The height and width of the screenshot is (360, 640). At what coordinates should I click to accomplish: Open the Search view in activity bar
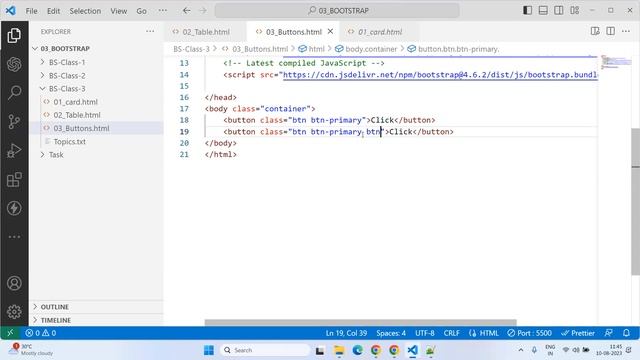[x=14, y=93]
